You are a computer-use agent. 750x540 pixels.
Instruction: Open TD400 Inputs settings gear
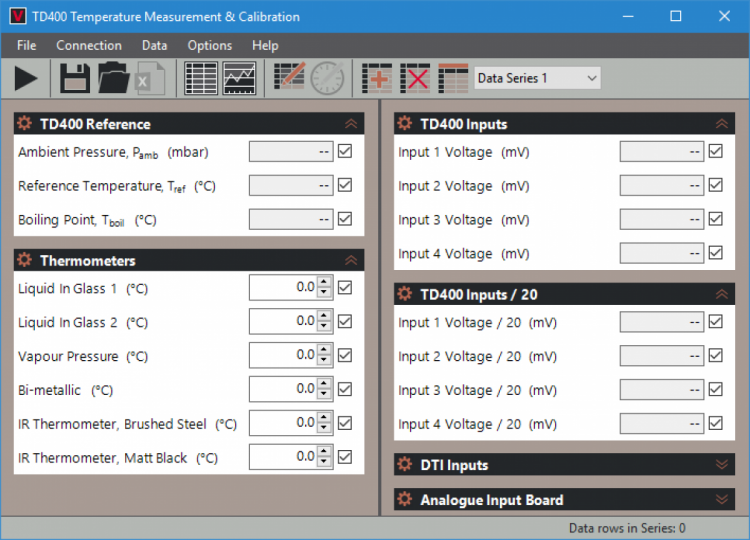[405, 123]
